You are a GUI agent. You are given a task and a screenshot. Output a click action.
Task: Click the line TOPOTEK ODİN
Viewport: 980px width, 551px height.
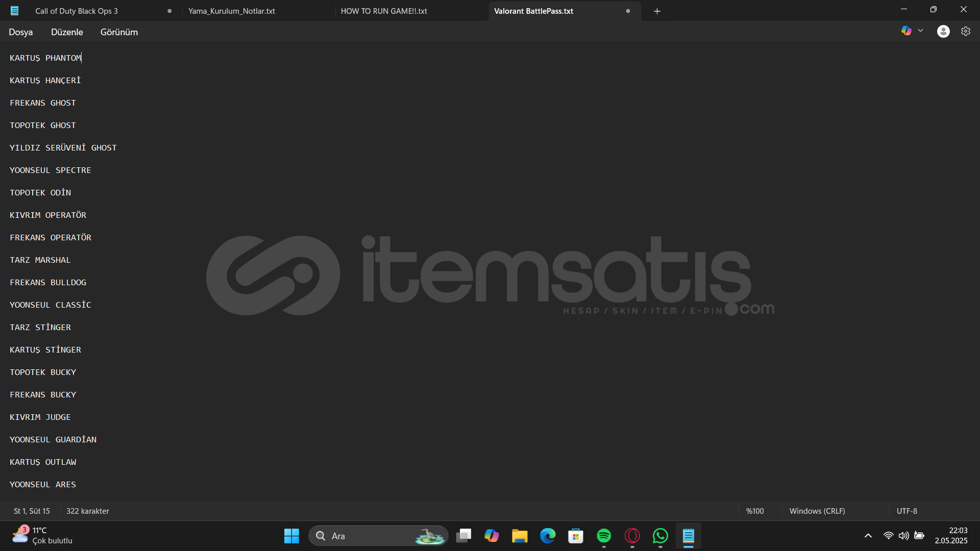tap(40, 193)
